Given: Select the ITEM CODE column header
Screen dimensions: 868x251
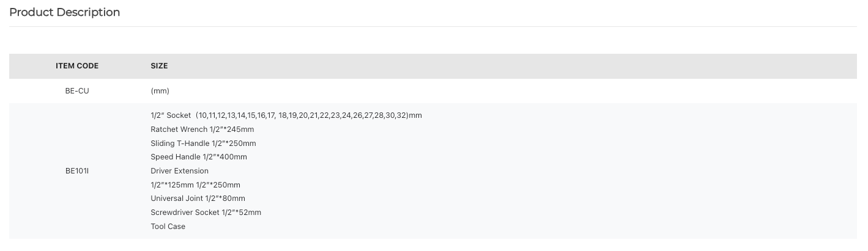Looking at the screenshot, I should pos(77,66).
